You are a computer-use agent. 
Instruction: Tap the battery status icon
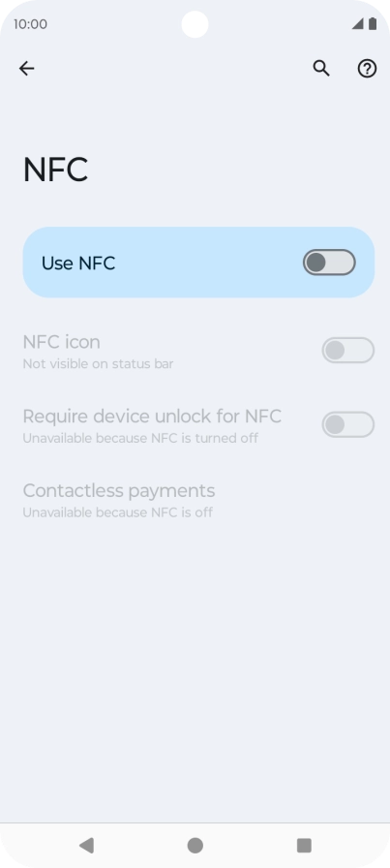pyautogui.click(x=373, y=24)
